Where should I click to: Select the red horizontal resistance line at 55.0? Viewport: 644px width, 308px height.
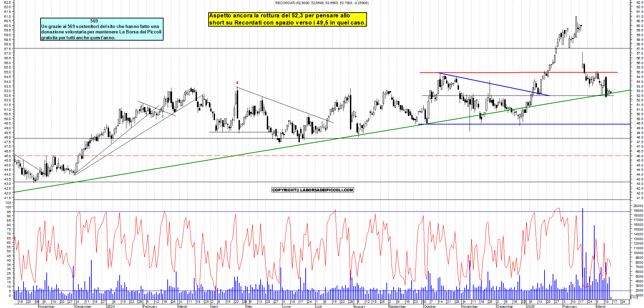[519, 72]
